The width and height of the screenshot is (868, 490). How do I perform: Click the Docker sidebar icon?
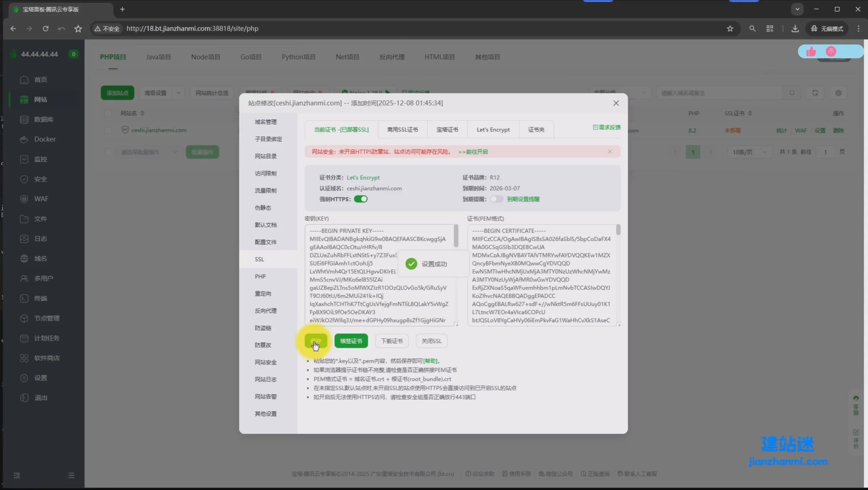point(24,139)
